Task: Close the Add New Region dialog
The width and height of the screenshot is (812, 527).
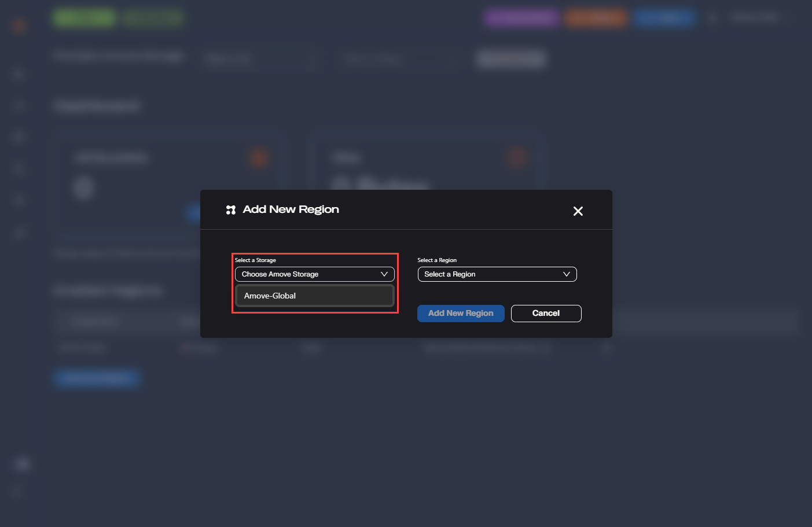Action: coord(578,211)
